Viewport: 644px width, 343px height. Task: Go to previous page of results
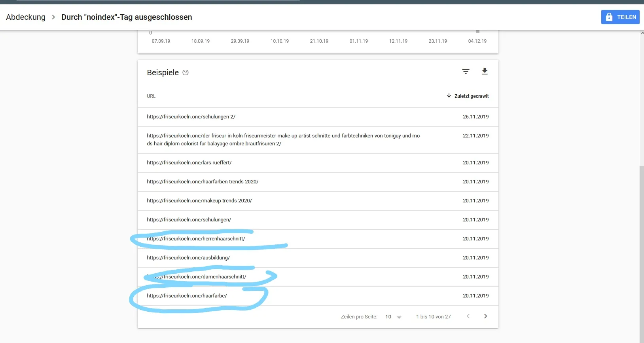(468, 316)
